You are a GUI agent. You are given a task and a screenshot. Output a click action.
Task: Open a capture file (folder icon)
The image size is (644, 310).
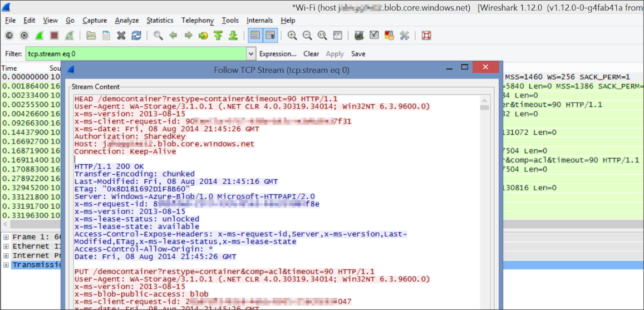coord(91,36)
